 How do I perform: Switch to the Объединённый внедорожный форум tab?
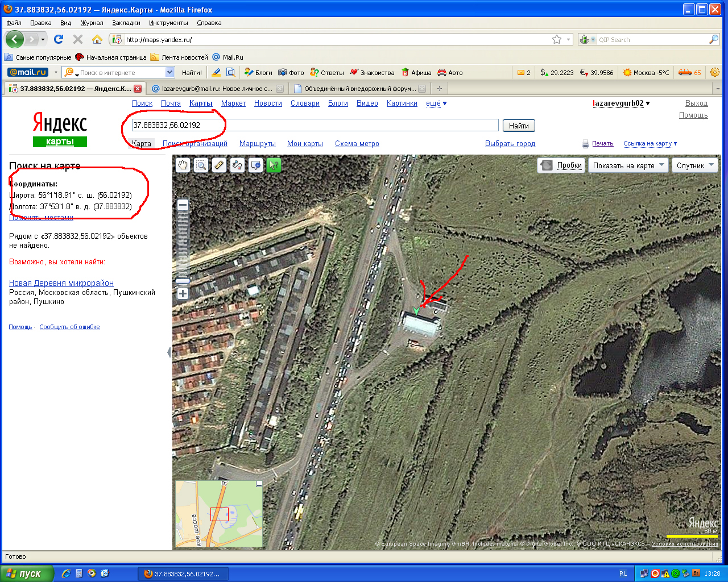point(359,89)
